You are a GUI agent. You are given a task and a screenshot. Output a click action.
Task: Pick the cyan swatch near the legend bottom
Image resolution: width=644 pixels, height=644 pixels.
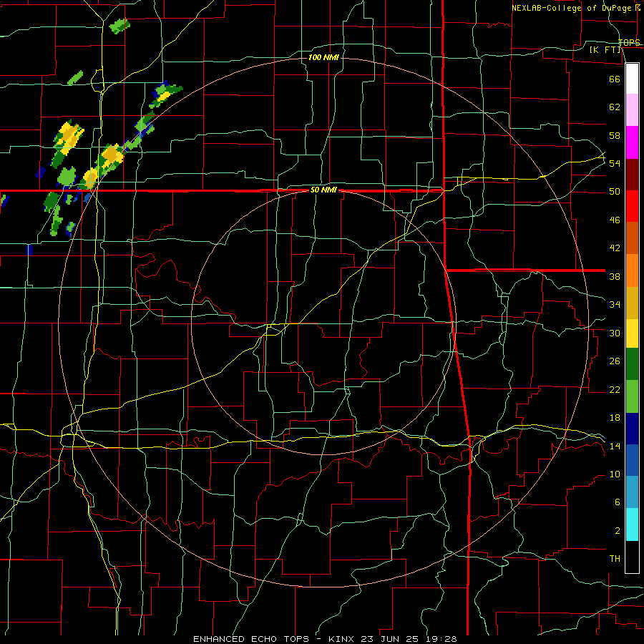(632, 525)
